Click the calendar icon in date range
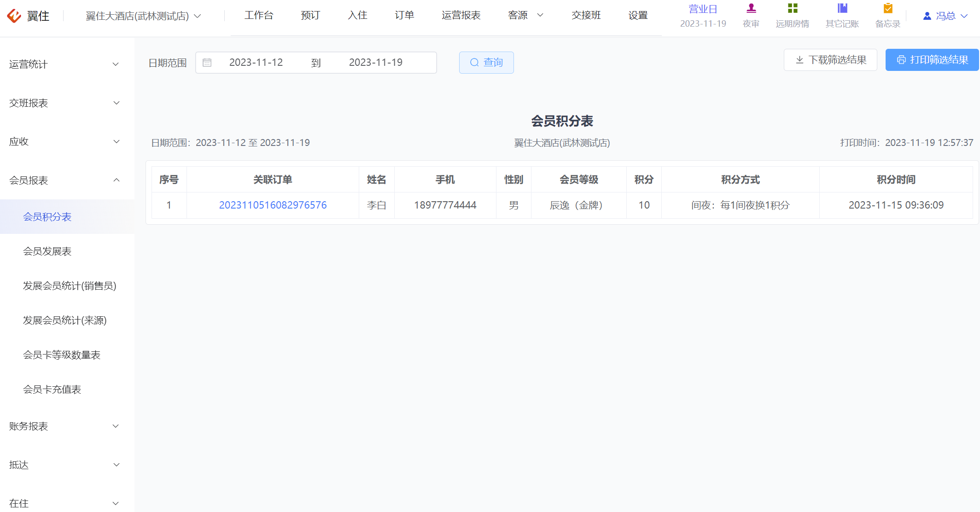980x512 pixels. coord(207,63)
